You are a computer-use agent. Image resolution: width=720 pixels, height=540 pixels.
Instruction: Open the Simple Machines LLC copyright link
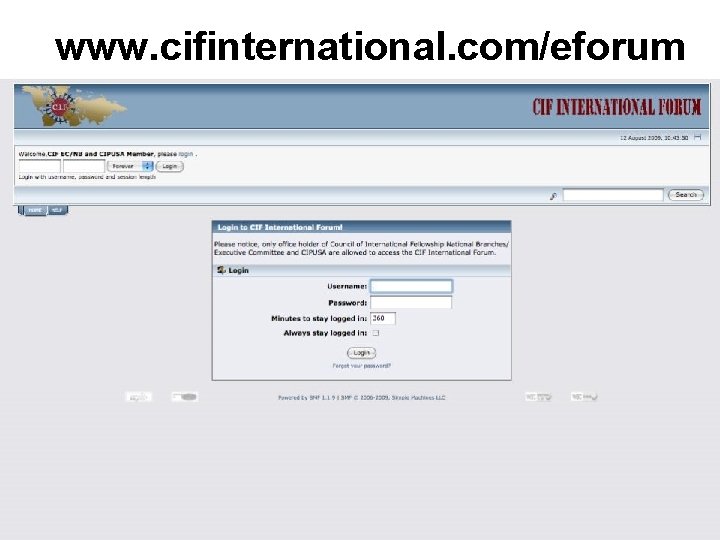392,398
